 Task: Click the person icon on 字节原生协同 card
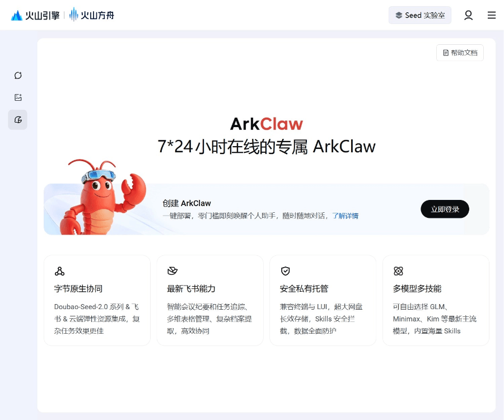(60, 271)
